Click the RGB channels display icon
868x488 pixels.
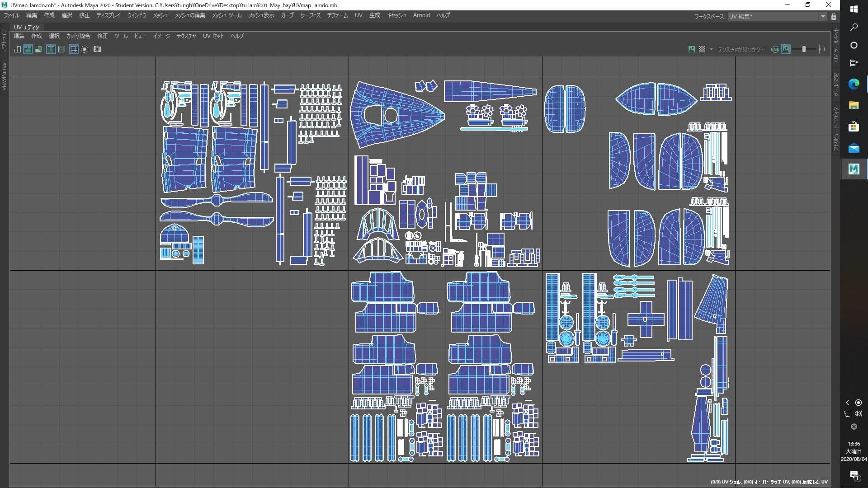pos(775,49)
